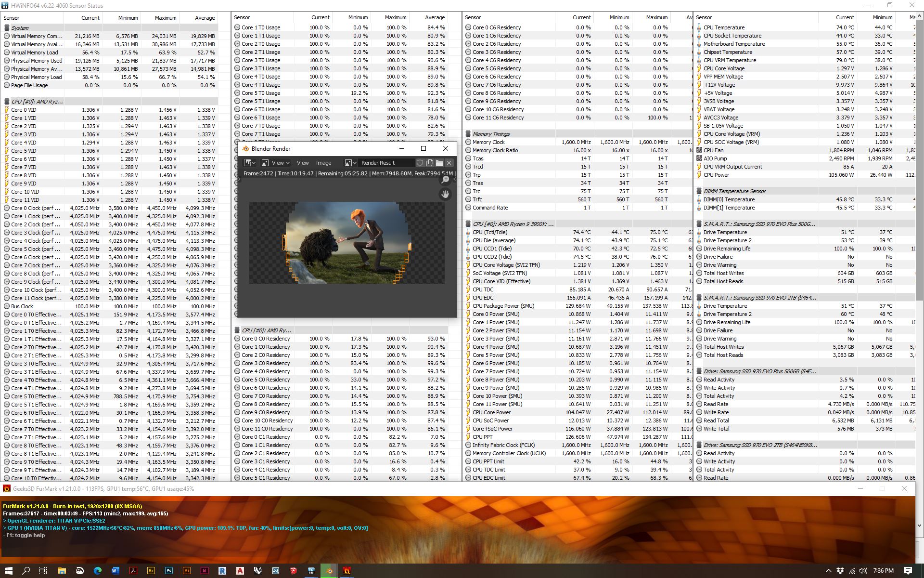Click the Adobe Illustrator taskbar icon
The image size is (924, 578).
coord(186,571)
